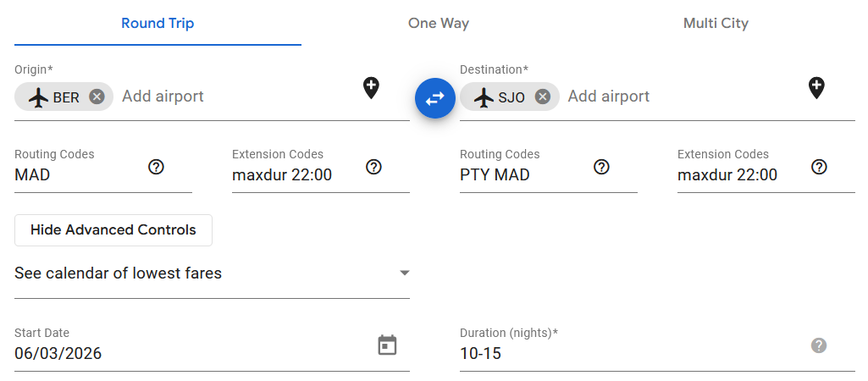Remove the SJO airport chip
This screenshot has height=381, width=868.
543,97
